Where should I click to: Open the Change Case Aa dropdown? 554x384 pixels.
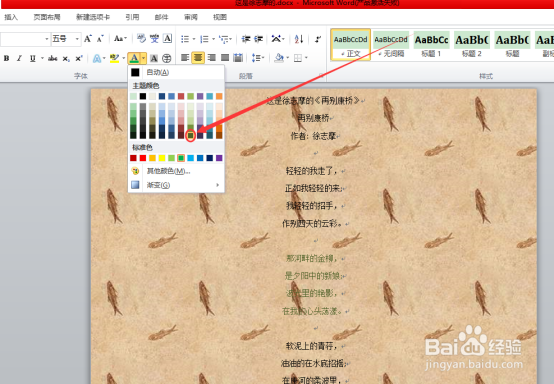120,39
